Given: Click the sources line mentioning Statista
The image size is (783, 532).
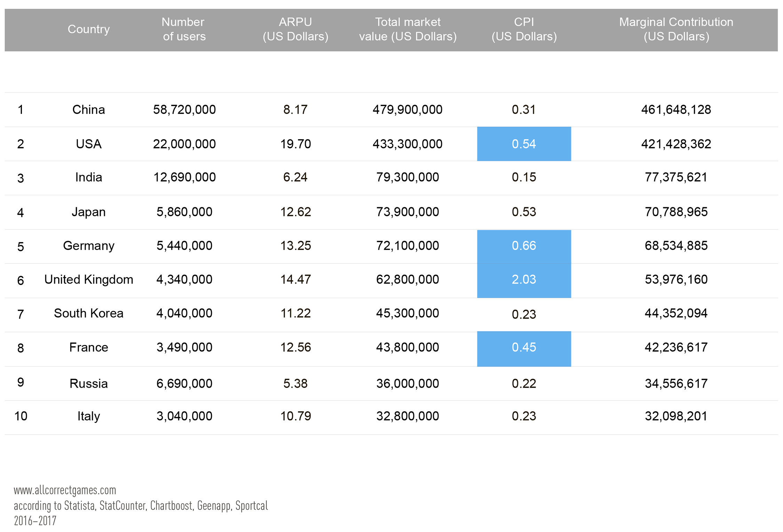Looking at the screenshot, I should pyautogui.click(x=141, y=506).
